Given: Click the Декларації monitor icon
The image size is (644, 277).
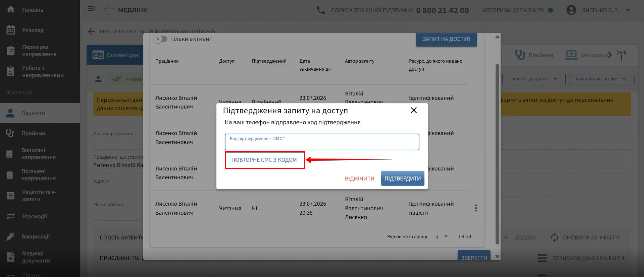Looking at the screenshot, I should [571, 55].
